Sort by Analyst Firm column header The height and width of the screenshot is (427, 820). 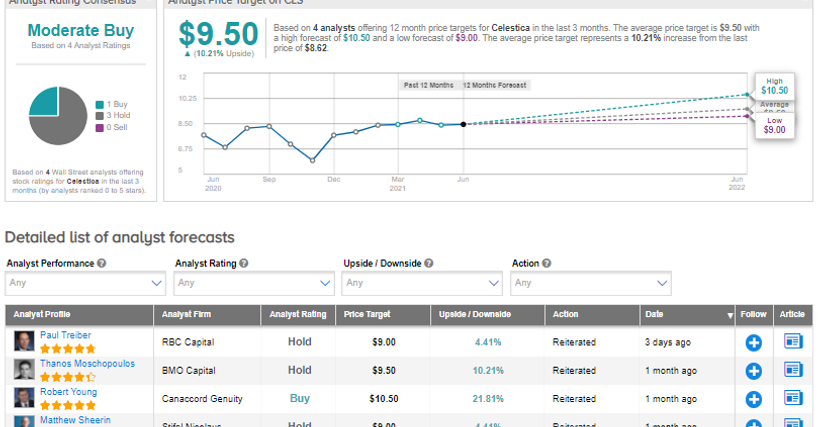186,314
